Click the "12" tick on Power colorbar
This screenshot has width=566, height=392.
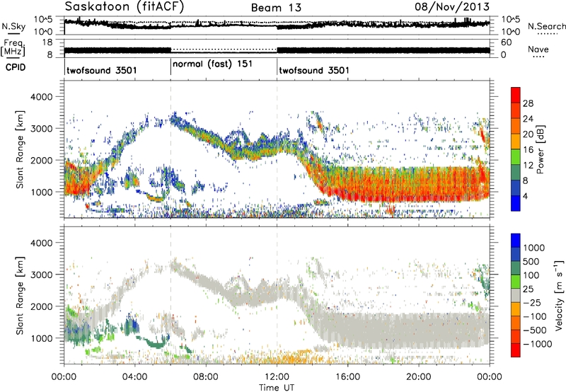point(528,165)
